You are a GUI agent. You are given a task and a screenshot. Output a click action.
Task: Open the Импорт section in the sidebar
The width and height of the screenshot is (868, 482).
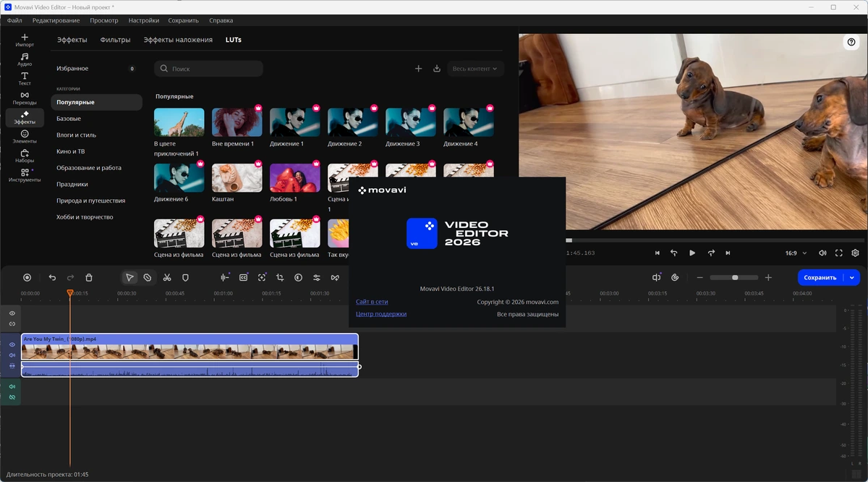coord(25,40)
